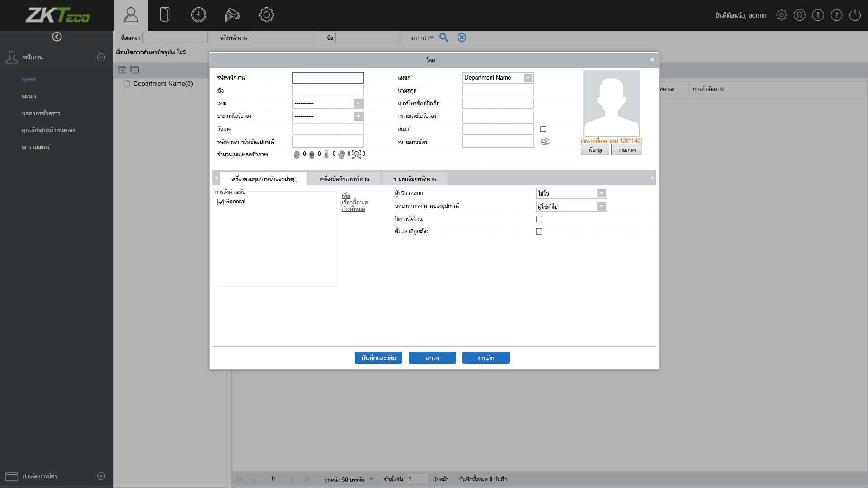Open the Access Control door module
The image size is (868, 488).
(165, 15)
